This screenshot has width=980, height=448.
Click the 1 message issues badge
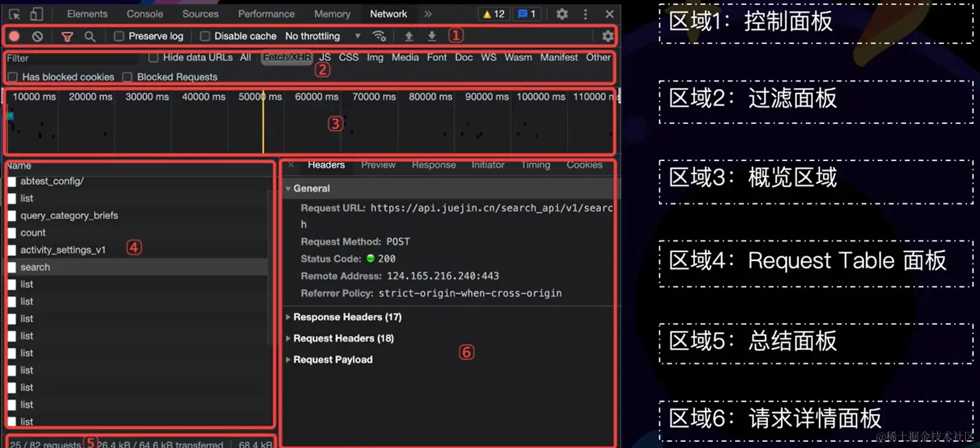click(x=527, y=14)
